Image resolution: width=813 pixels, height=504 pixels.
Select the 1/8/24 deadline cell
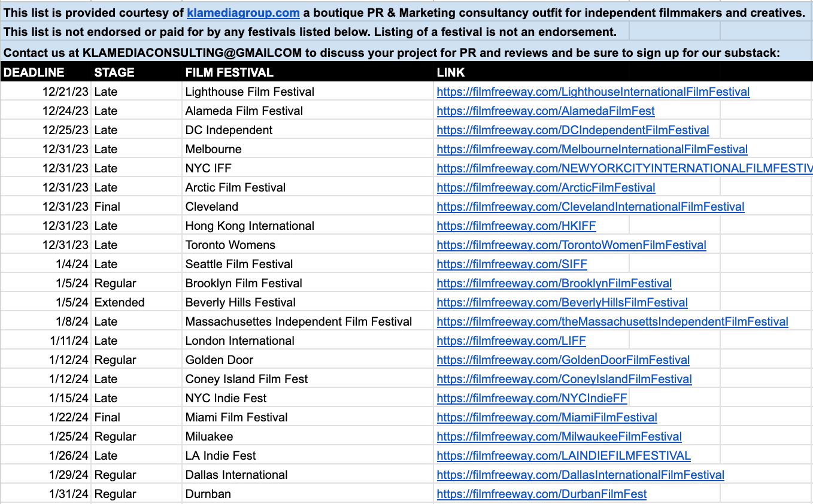[x=45, y=321]
